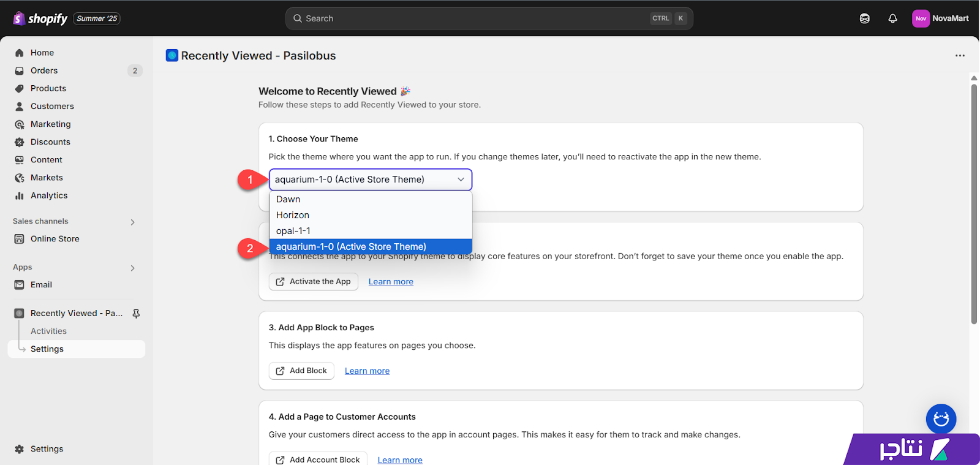Click the Activate the App button
980x465 pixels.
coord(313,281)
